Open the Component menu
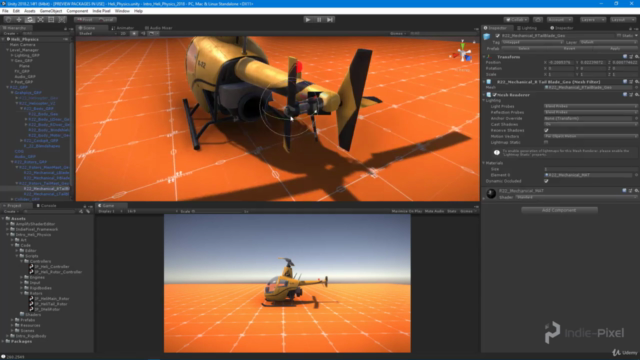 click(77, 11)
